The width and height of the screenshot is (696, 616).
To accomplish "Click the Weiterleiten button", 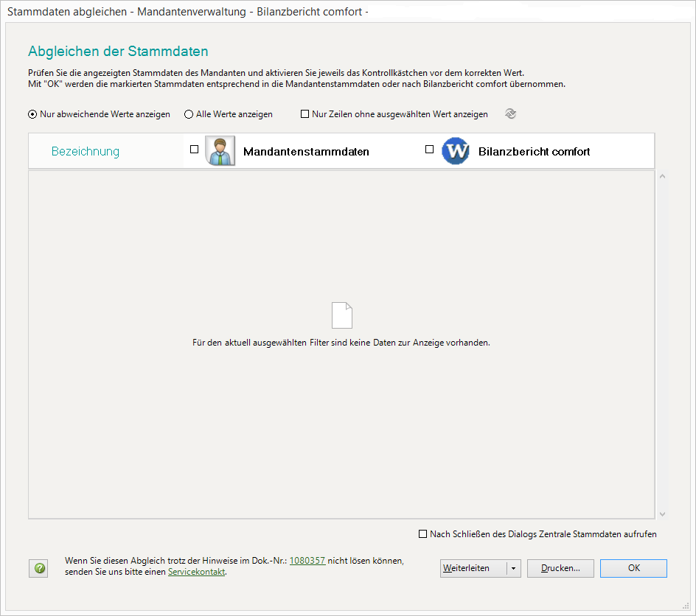I will 473,568.
